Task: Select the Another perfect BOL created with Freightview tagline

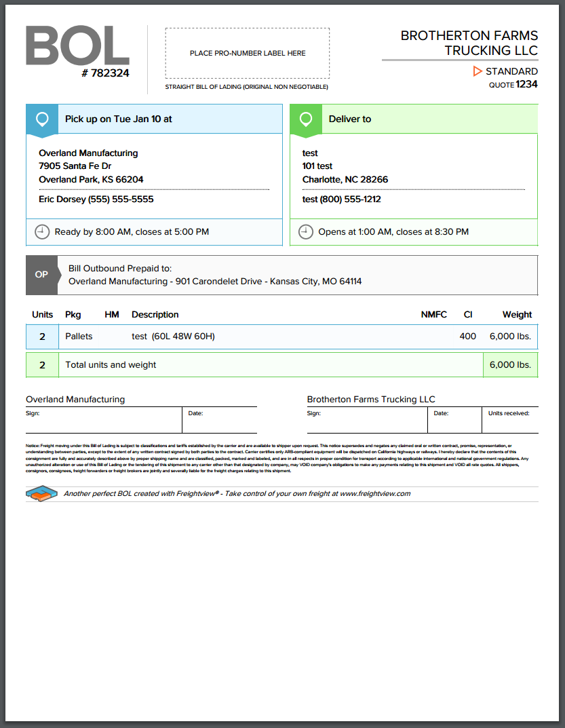Action: tap(237, 493)
